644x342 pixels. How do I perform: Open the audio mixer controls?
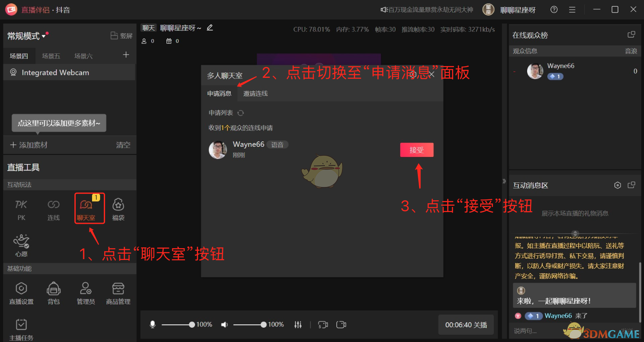point(298,324)
